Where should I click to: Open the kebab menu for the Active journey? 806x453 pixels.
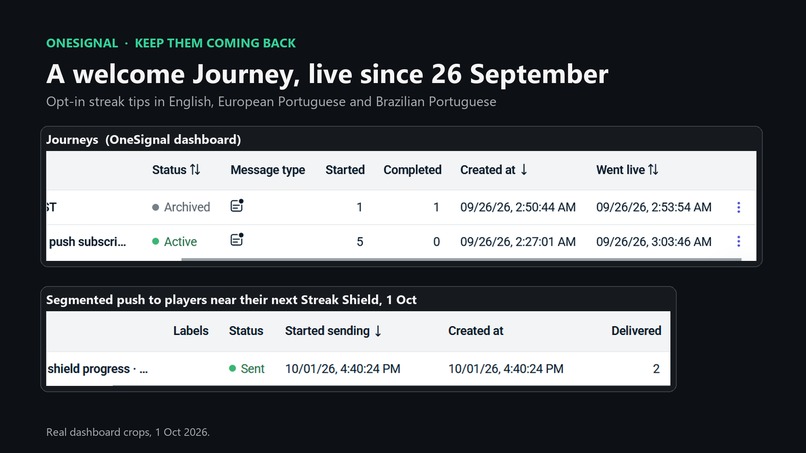click(x=739, y=241)
